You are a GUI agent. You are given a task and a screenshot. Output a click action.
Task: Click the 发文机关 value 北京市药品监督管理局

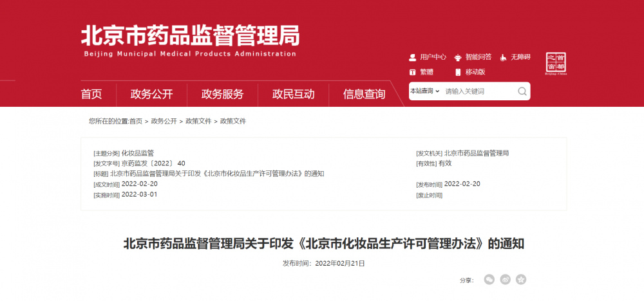coord(477,153)
